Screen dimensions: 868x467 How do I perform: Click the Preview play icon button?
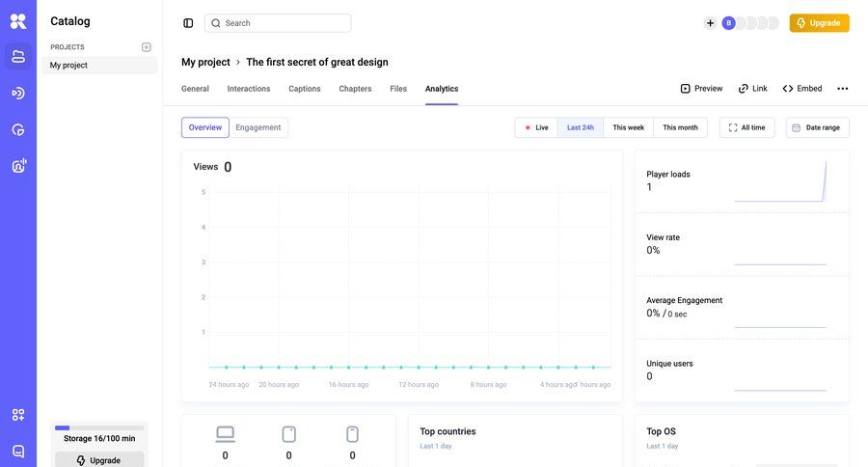click(701, 89)
